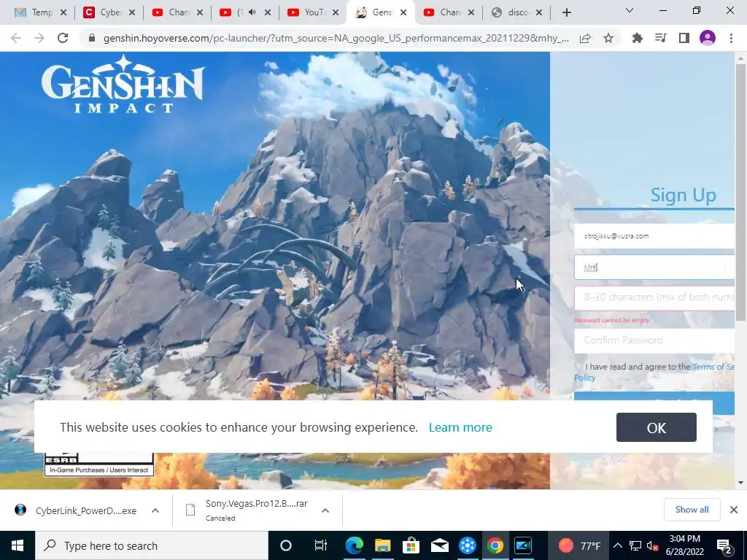Open the notification center icon

724,545
